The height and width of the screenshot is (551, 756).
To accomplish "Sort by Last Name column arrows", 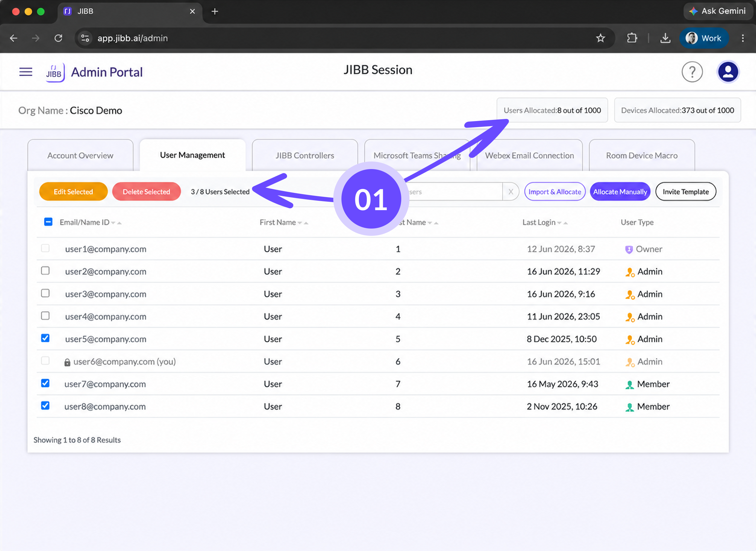I will pos(433,223).
